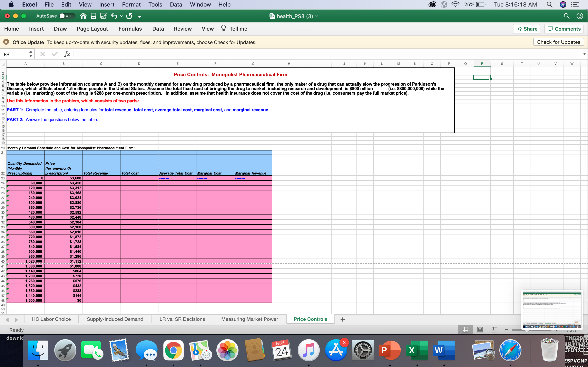Viewport: 588px width, 367px height.
Task: Add a new worksheet with the plus button
Action: point(342,319)
